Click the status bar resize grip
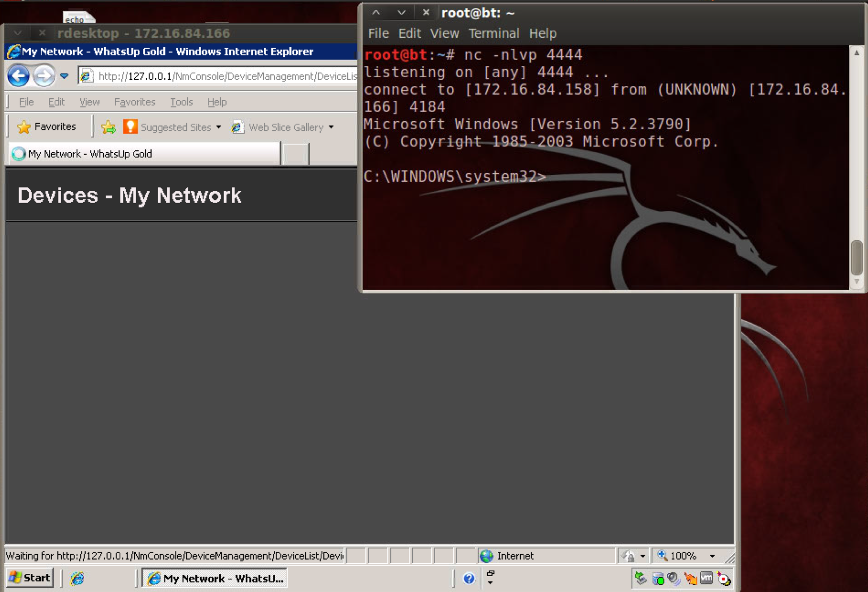The image size is (868, 592). (730, 557)
